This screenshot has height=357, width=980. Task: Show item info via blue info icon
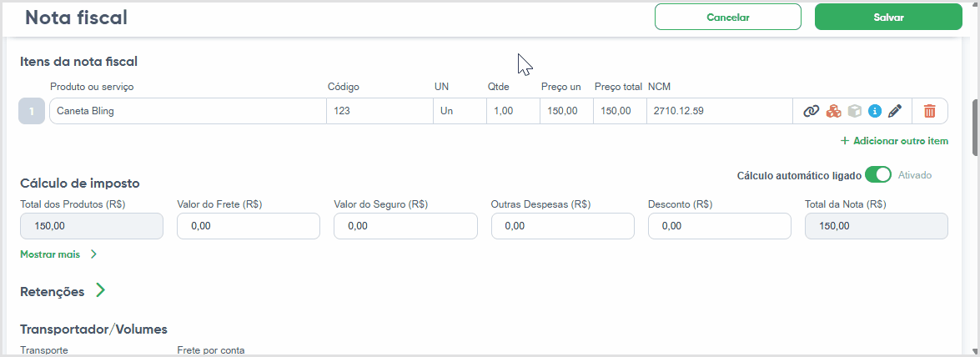click(x=875, y=111)
